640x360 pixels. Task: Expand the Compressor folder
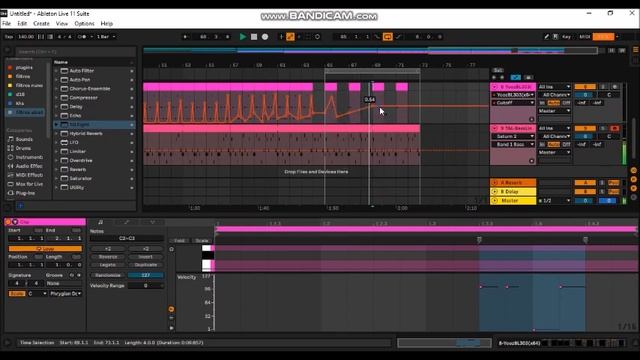pyautogui.click(x=56, y=98)
